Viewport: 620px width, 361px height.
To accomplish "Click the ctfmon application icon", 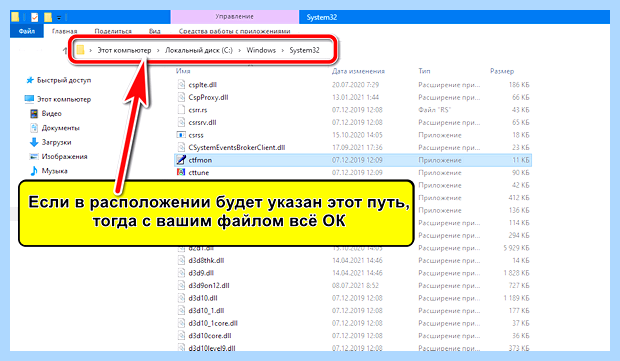I will [181, 160].
